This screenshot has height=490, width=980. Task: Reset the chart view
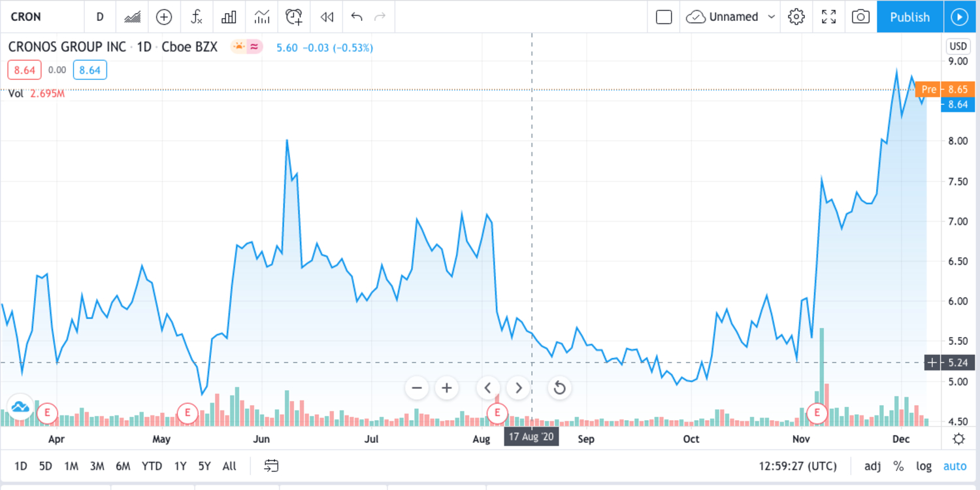[x=559, y=388]
